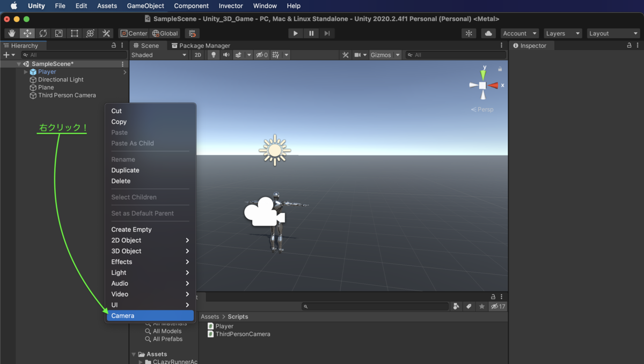The height and width of the screenshot is (364, 644).
Task: Click the search by label tag icon
Action: pyautogui.click(x=469, y=307)
